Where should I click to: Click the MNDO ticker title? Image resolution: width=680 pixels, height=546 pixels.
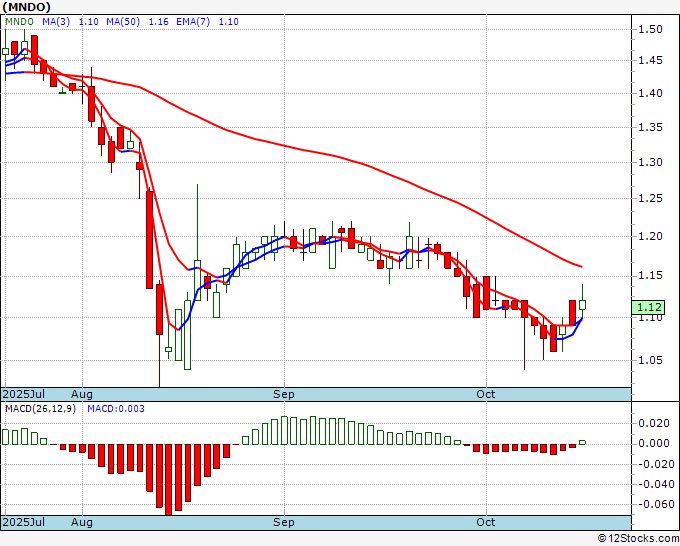click(x=26, y=7)
